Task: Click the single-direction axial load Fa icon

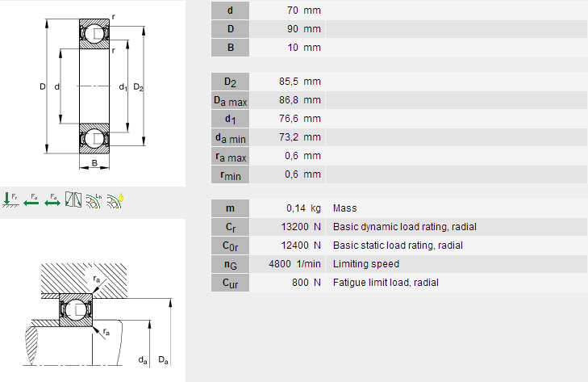Action: point(31,199)
